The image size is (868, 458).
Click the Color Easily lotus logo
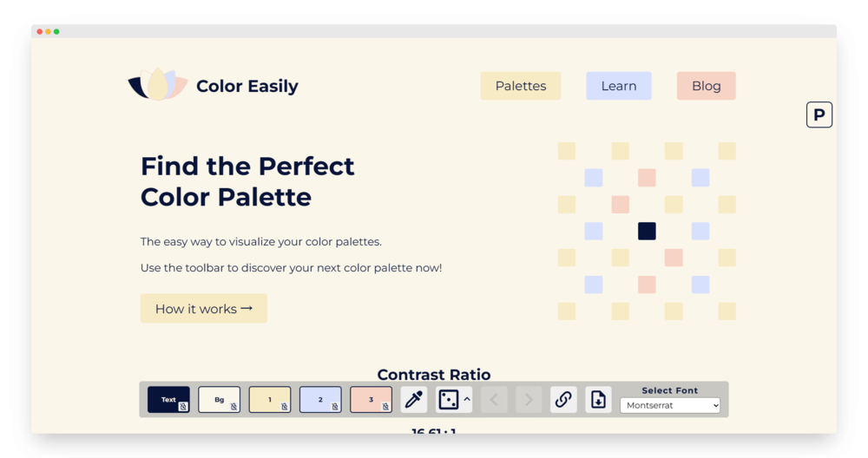tap(158, 85)
